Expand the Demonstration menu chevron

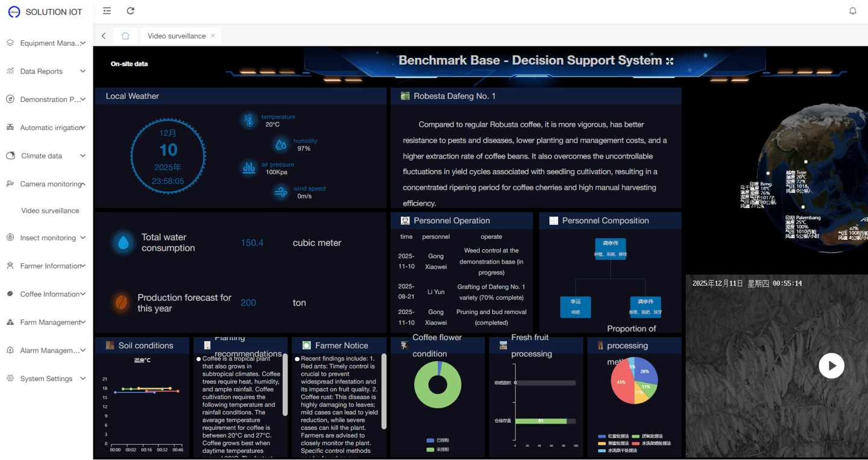pyautogui.click(x=83, y=99)
